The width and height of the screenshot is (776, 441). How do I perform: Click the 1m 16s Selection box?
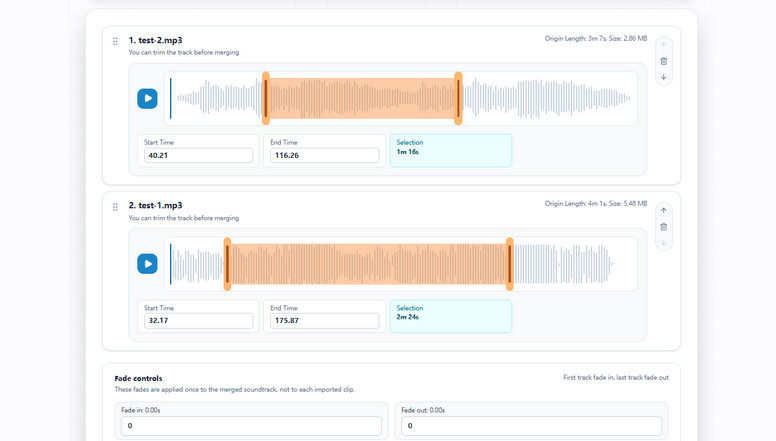pos(451,150)
